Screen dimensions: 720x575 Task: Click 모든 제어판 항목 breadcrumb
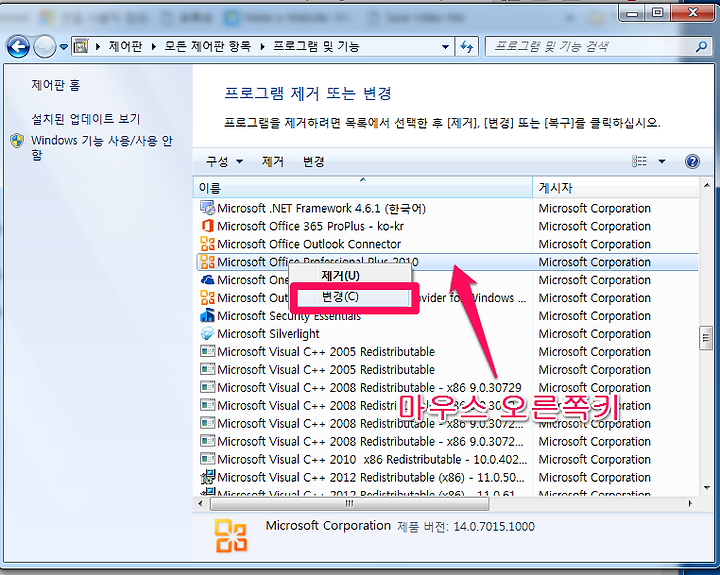pos(208,46)
